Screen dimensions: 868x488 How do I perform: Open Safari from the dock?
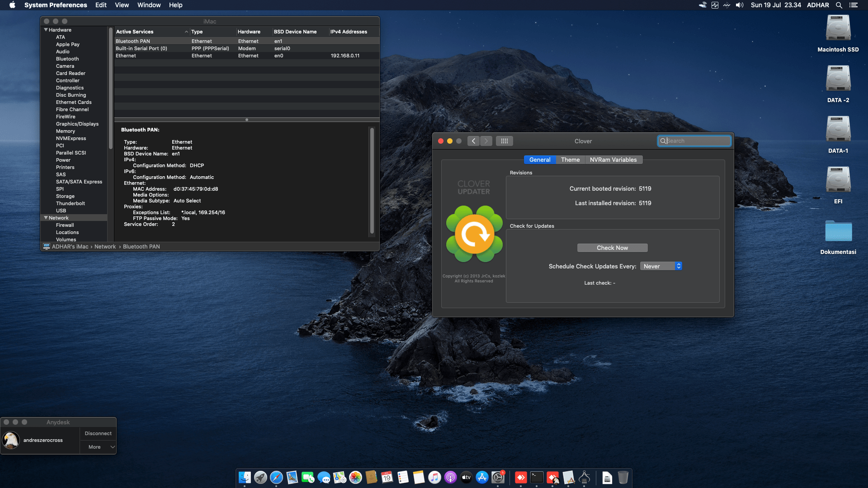(276, 478)
